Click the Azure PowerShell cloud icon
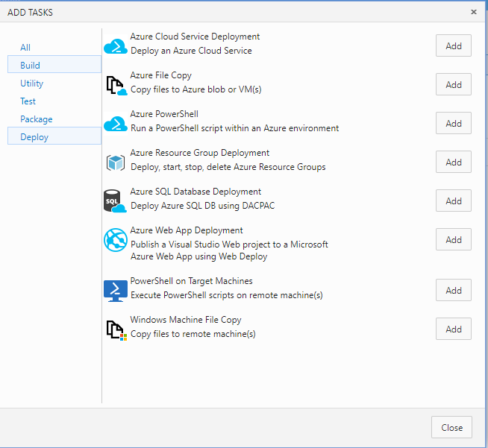Image resolution: width=488 pixels, height=448 pixels. 116,124
